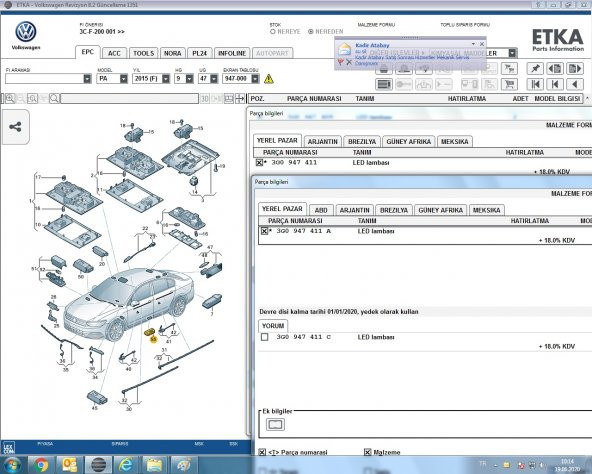Open the Windows Start menu
592x474 pixels.
pos(12,465)
